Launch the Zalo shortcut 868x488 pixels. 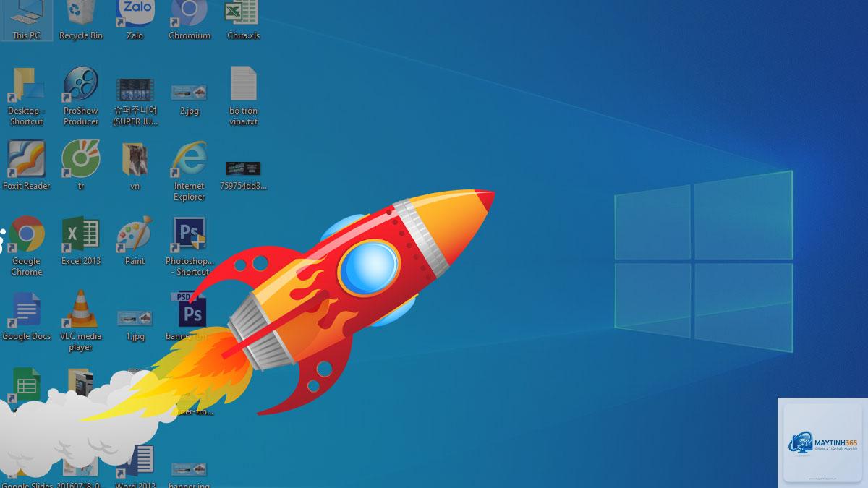(x=135, y=20)
